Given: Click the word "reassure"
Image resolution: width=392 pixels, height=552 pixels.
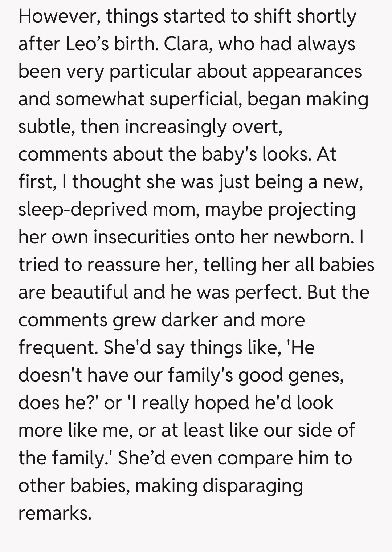Looking at the screenshot, I should point(124,265).
